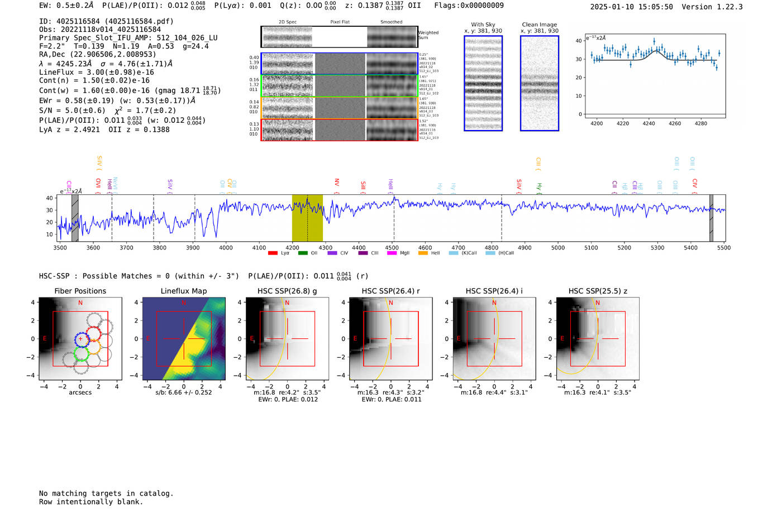
Task: Open the HSC SSP(25.5) z image
Action: coord(598,339)
